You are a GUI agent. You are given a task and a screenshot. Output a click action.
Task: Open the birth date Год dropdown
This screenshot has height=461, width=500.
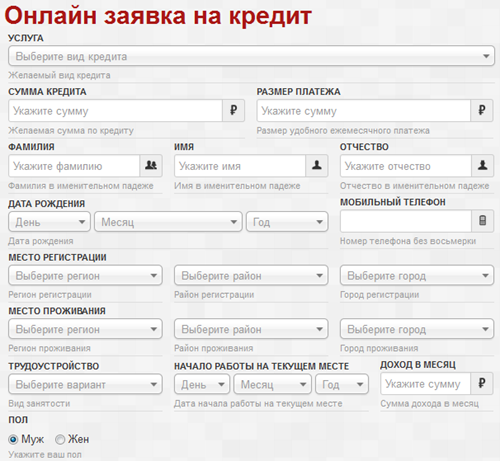(x=287, y=222)
